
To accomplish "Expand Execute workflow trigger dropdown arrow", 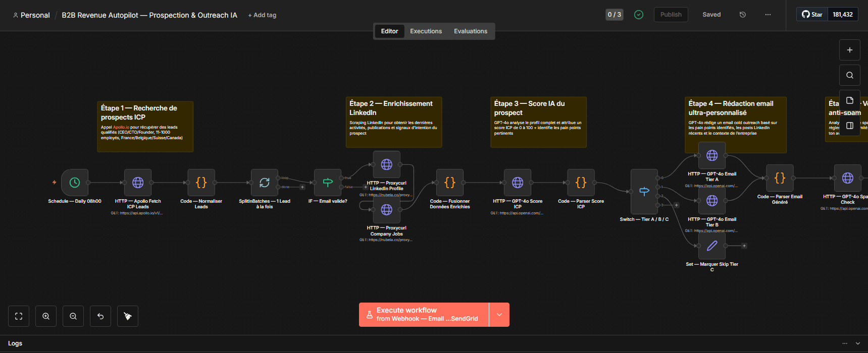I will click(x=499, y=315).
